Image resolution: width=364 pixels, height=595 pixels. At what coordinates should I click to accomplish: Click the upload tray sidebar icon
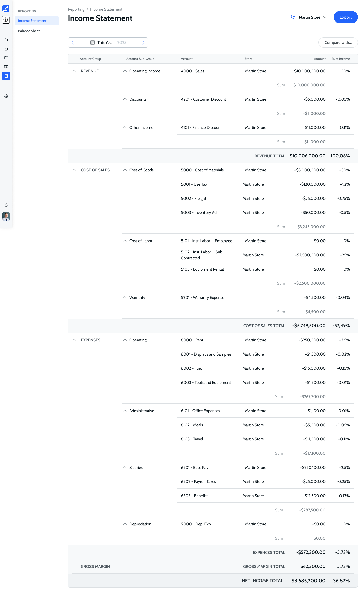point(6,39)
